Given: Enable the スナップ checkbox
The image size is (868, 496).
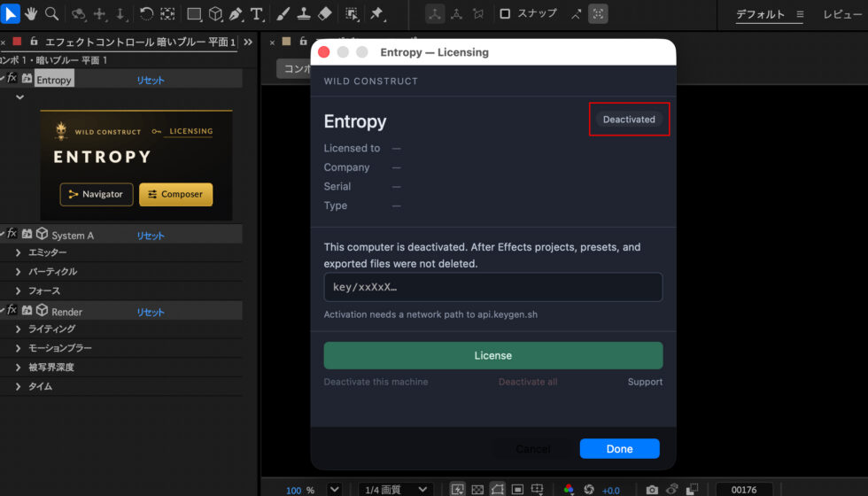Looking at the screenshot, I should [505, 14].
